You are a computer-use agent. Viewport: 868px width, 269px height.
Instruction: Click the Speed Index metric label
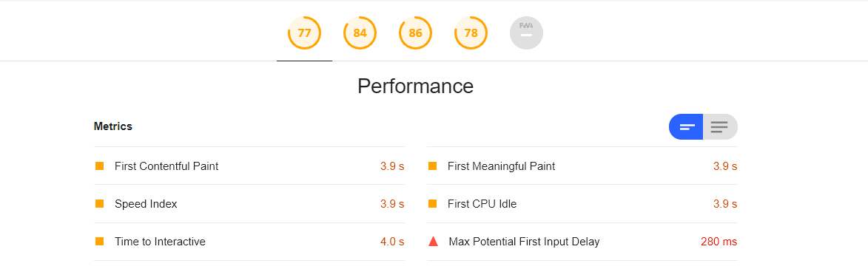146,204
